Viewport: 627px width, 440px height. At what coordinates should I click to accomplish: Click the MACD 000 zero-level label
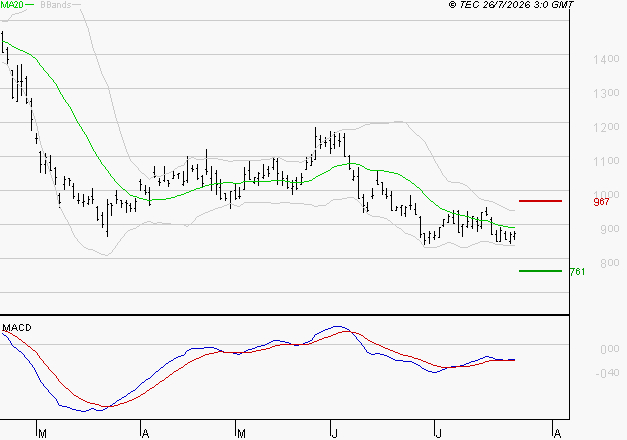(610, 349)
